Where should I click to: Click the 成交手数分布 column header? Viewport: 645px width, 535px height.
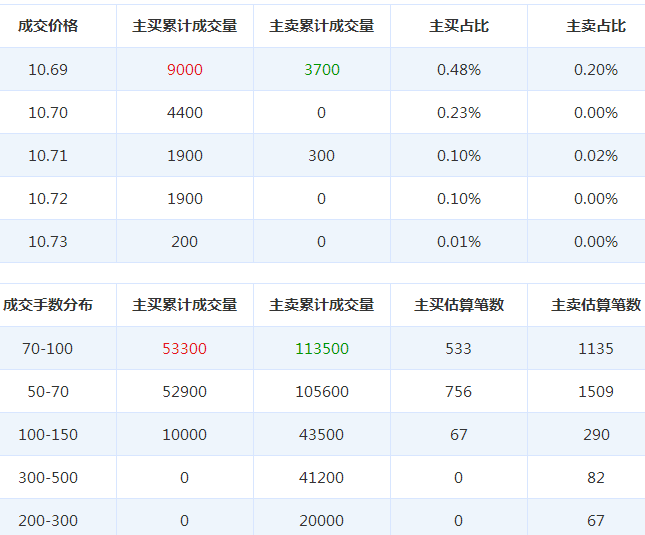coord(48,305)
